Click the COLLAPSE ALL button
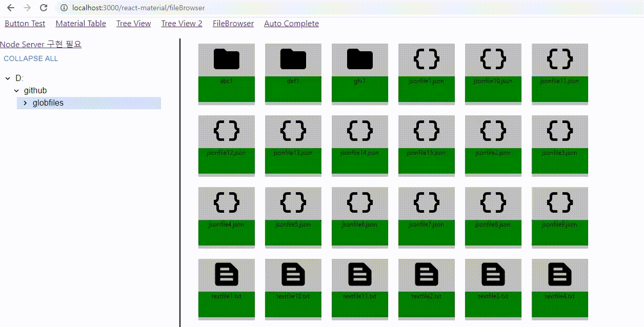 [31, 58]
